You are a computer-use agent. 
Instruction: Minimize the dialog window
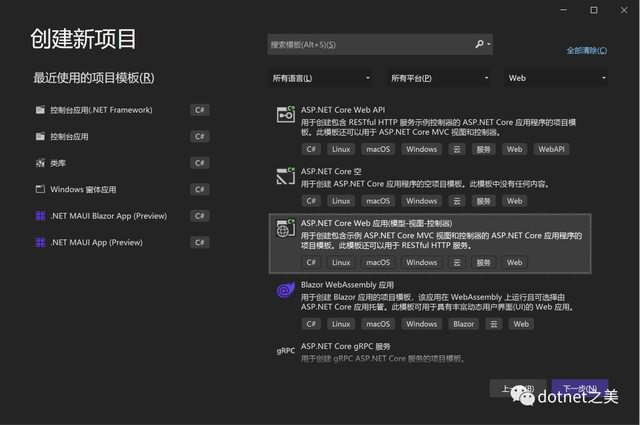[x=564, y=10]
